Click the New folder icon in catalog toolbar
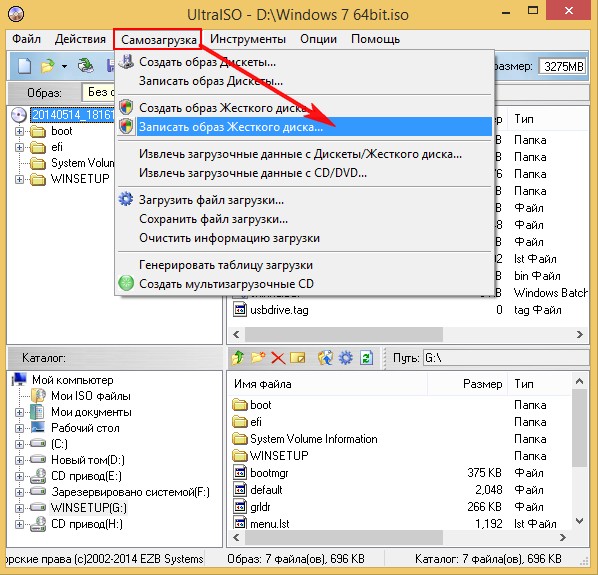Screen dimensions: 598x575 [258, 358]
